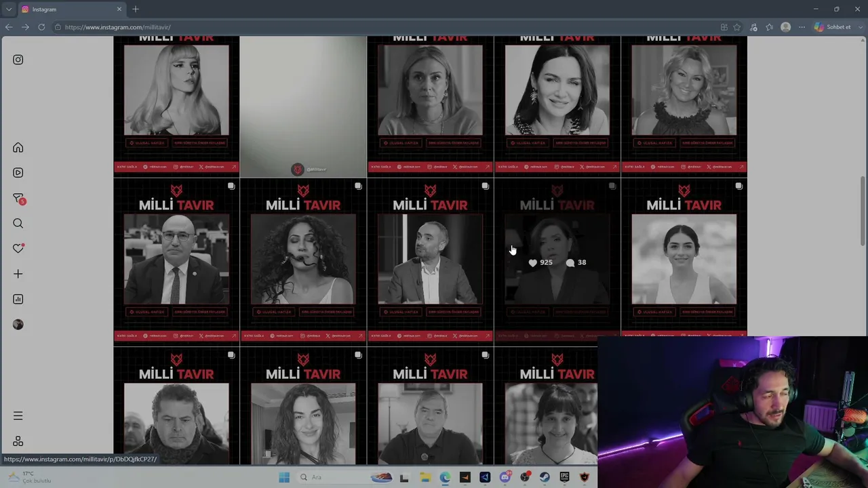Expand the arrow beside Sohbet et
868x488 pixels.
859,27
